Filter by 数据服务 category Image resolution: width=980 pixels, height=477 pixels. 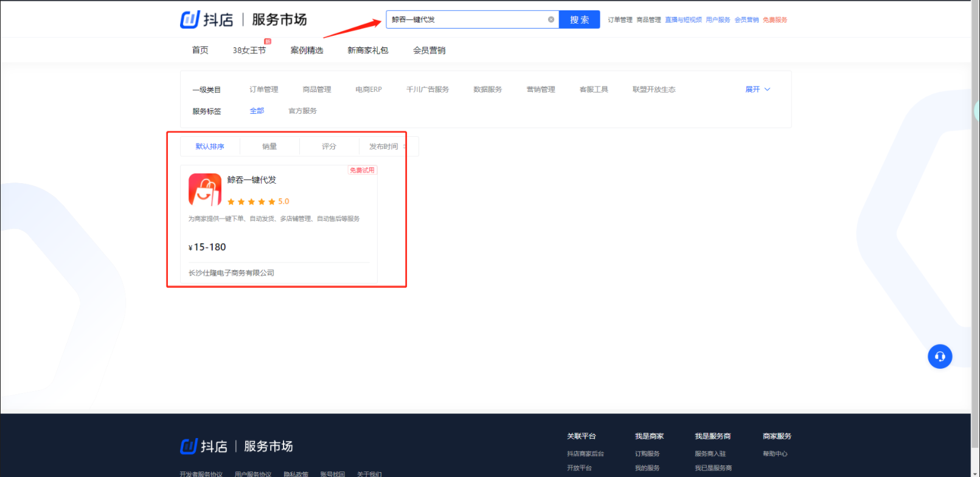coord(488,89)
